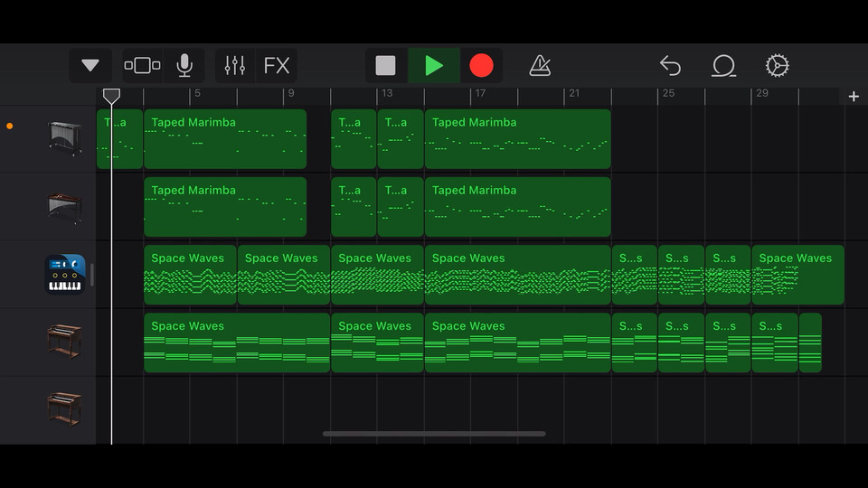The image size is (868, 488).
Task: Select first-track Taped Marimba region at bar 15
Action: coord(517,139)
